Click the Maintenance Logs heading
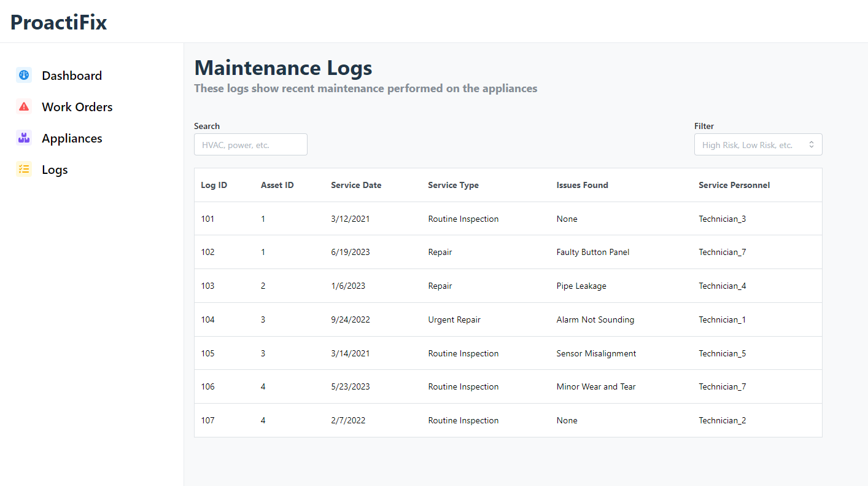Image resolution: width=868 pixels, height=486 pixels. click(283, 68)
